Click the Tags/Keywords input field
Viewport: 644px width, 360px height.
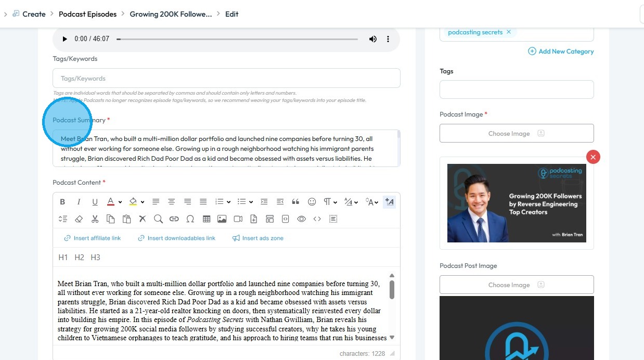[x=226, y=78]
